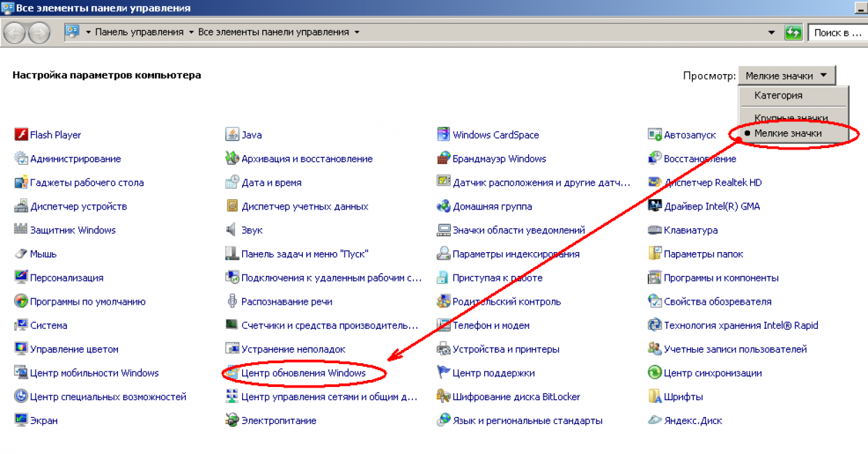The height and width of the screenshot is (454, 868).
Task: Click Архивация и восстановление icon
Action: point(232,159)
